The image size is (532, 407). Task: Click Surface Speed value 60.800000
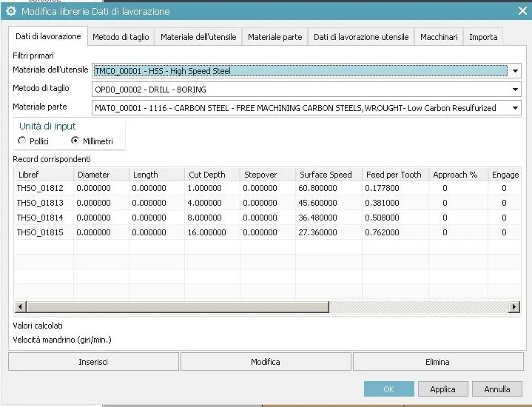[x=317, y=188]
